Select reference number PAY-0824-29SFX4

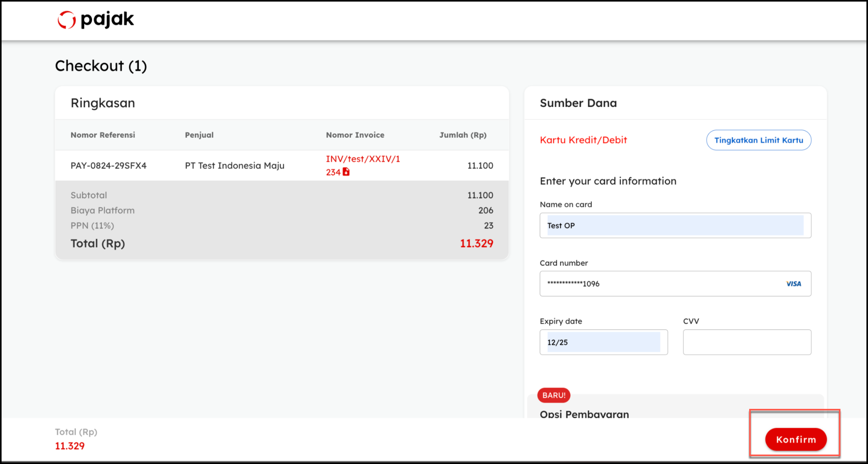pos(109,165)
